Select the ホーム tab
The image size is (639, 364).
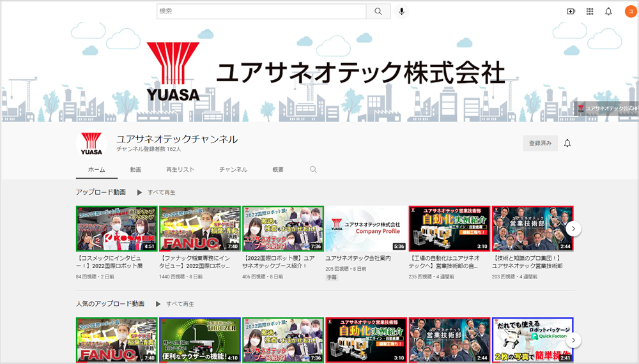pos(96,169)
